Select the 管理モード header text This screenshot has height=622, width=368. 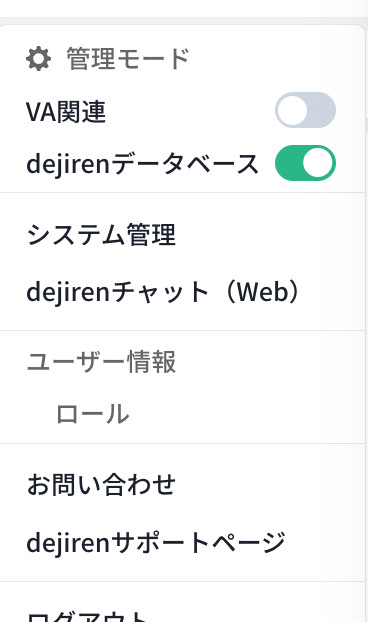pyautogui.click(x=128, y=59)
